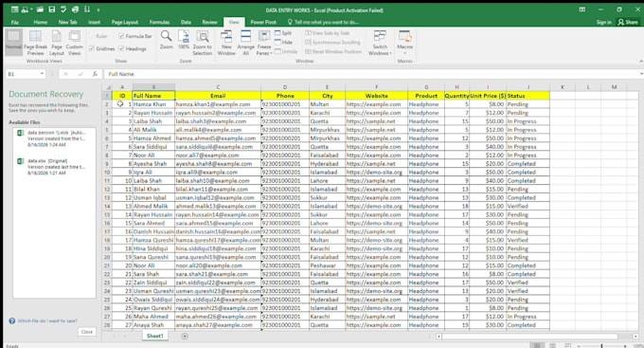Collapse the ribbon with the chevron
Viewport: 644px width, 348px height.
tap(641, 61)
